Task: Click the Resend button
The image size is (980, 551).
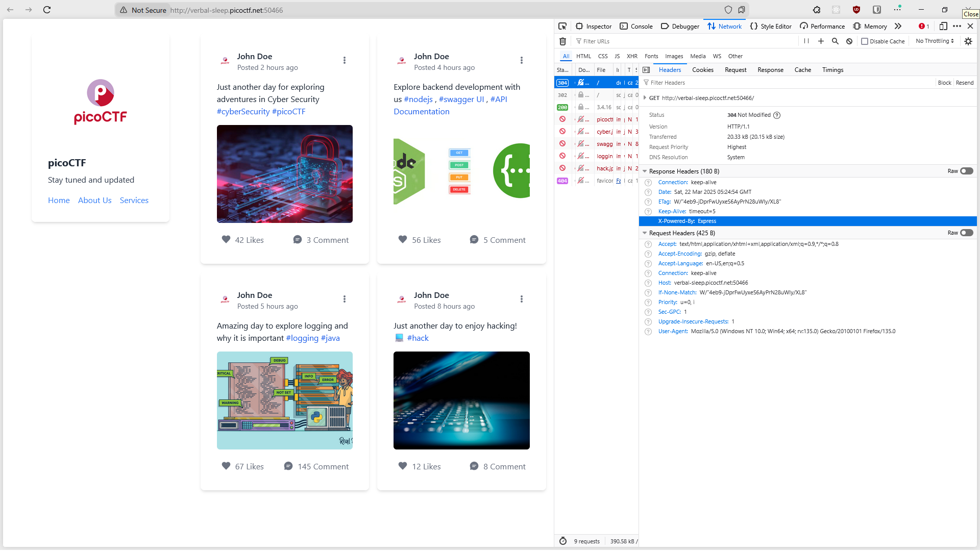Action: pyautogui.click(x=965, y=83)
